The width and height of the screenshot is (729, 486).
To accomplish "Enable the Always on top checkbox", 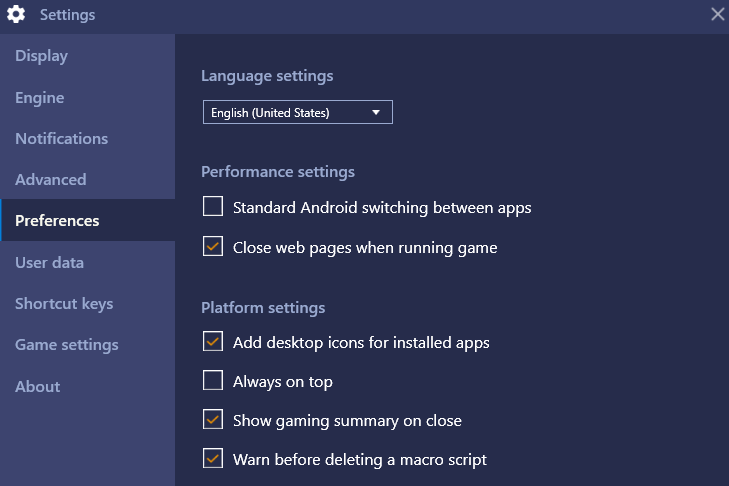I will tap(213, 380).
